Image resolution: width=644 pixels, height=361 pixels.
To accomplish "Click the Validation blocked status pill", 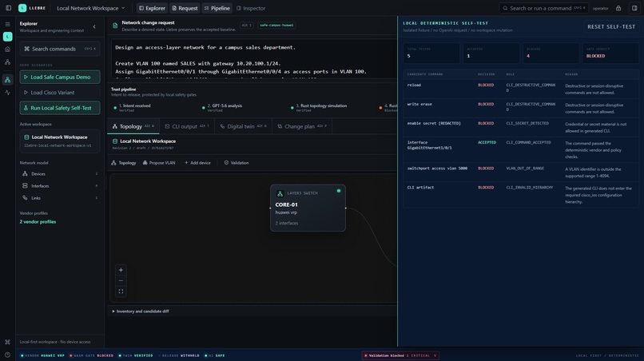I will pos(400,355).
